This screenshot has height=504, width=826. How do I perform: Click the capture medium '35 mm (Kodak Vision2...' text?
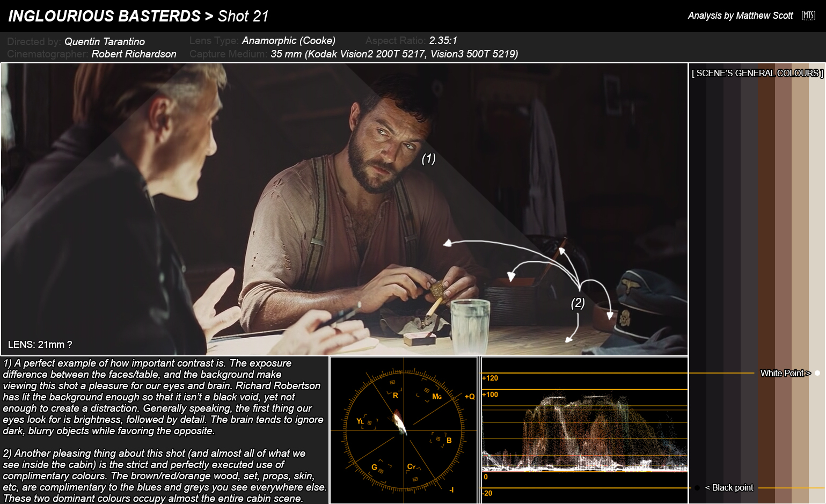394,54
